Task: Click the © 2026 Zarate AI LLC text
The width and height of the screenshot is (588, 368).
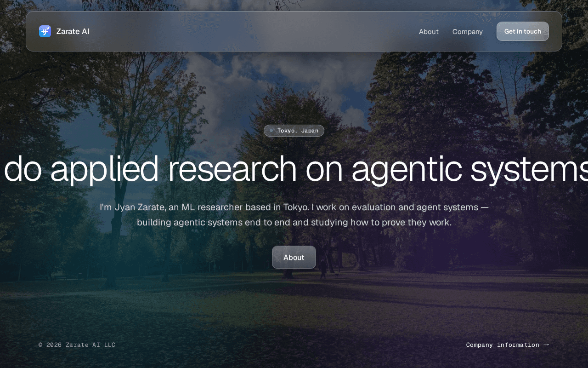Action: (77, 345)
